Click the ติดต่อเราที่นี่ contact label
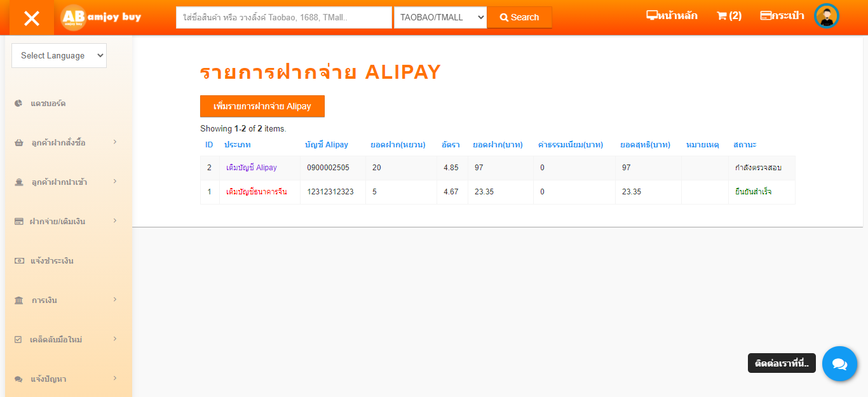The height and width of the screenshot is (397, 868). click(x=782, y=363)
